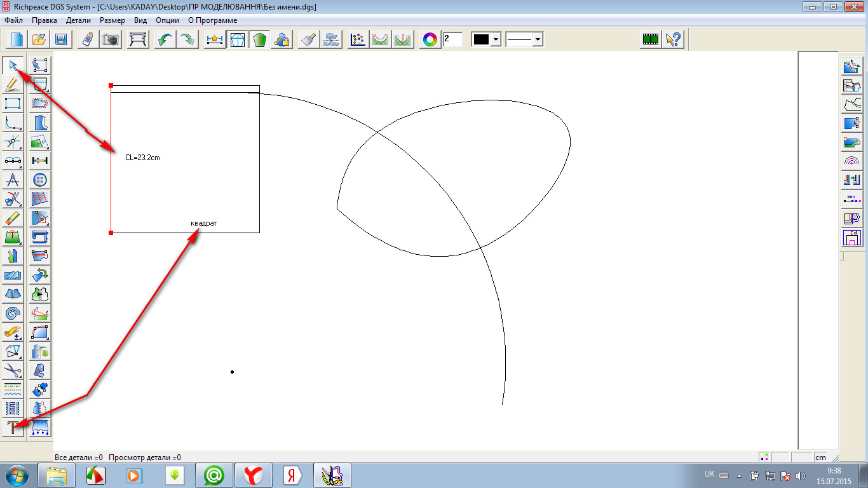Viewport: 868px width, 488px height.
Task: Select the arrow pointer tool
Action: coord(13,65)
